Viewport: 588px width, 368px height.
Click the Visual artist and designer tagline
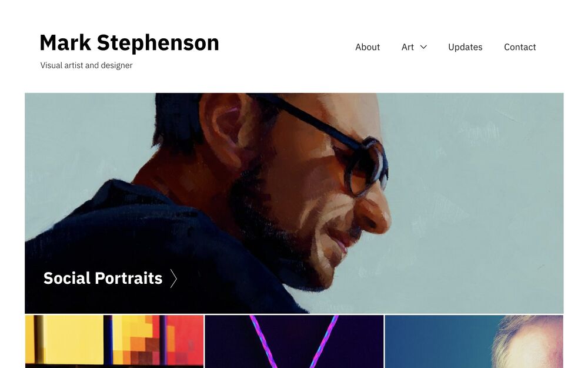[x=86, y=65]
